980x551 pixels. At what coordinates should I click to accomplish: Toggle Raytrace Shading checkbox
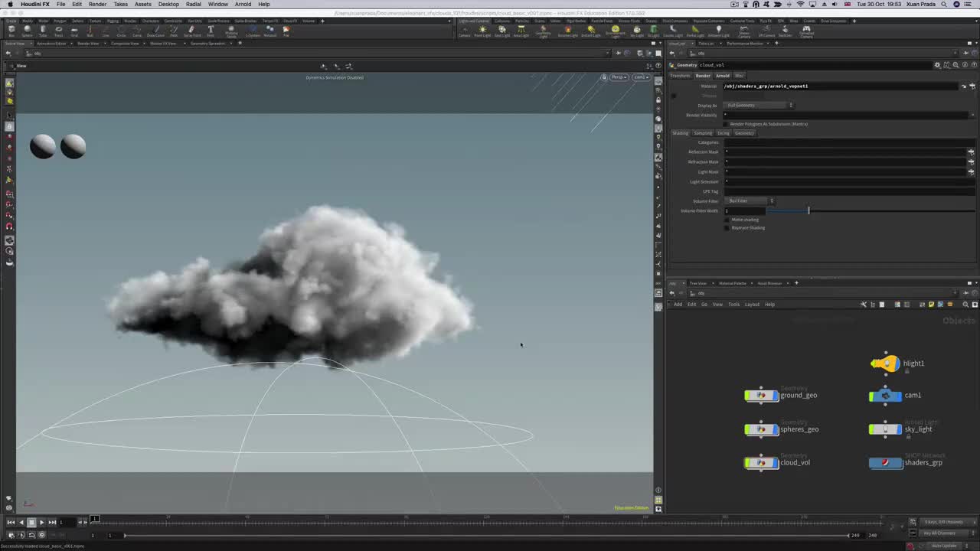click(x=727, y=228)
